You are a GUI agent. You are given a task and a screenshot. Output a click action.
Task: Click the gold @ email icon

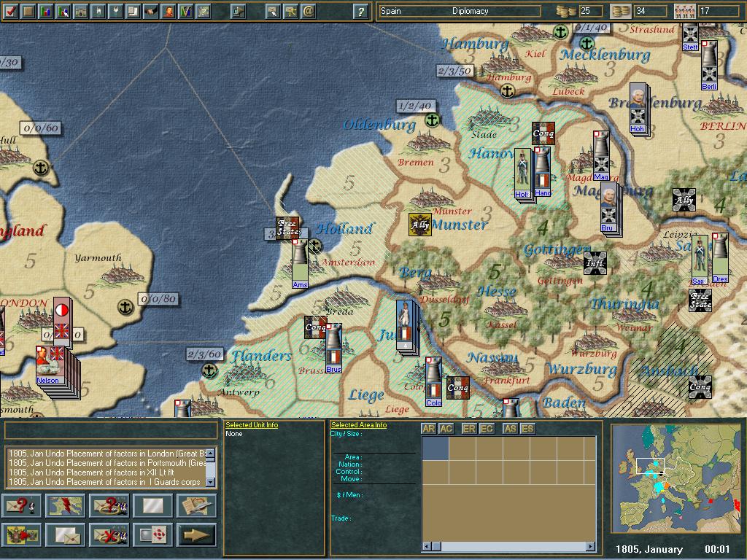click(309, 11)
